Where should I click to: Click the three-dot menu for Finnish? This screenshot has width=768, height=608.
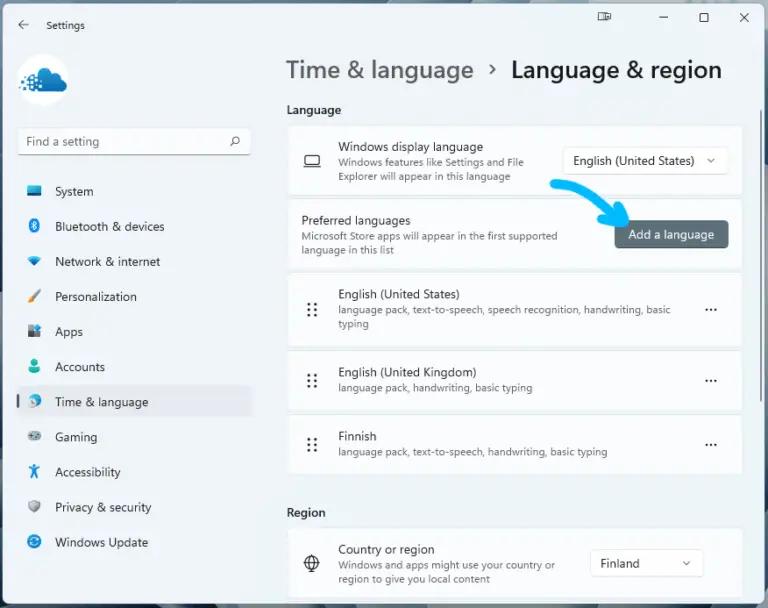711,445
